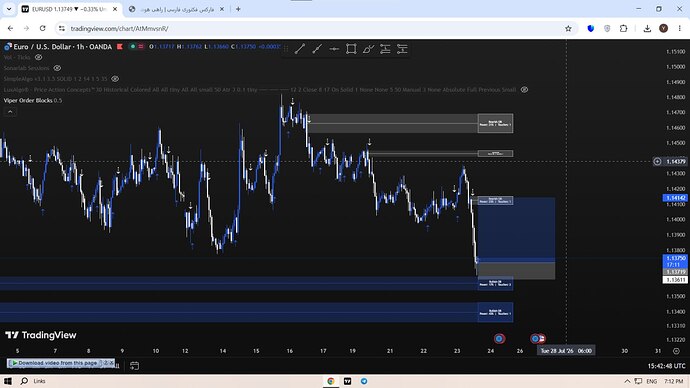This screenshot has width=690, height=388.
Task: Pick the horizontal ray tool
Action: coord(334,49)
